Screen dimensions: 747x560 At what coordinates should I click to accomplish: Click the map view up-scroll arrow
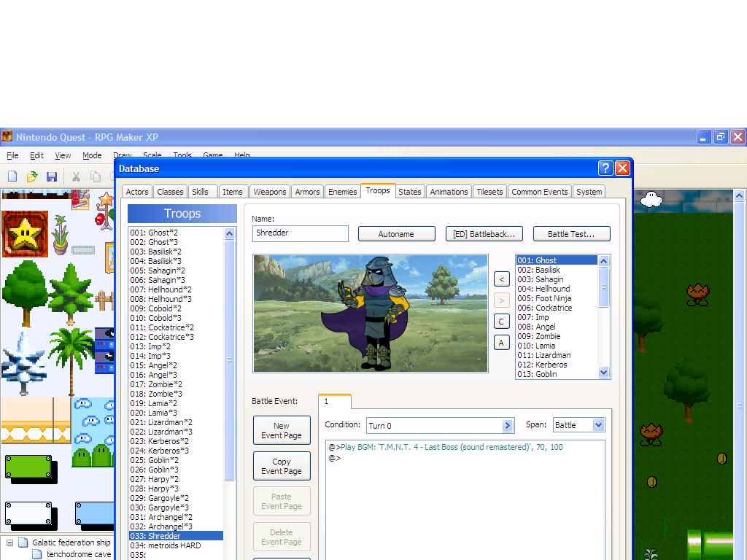(740, 195)
